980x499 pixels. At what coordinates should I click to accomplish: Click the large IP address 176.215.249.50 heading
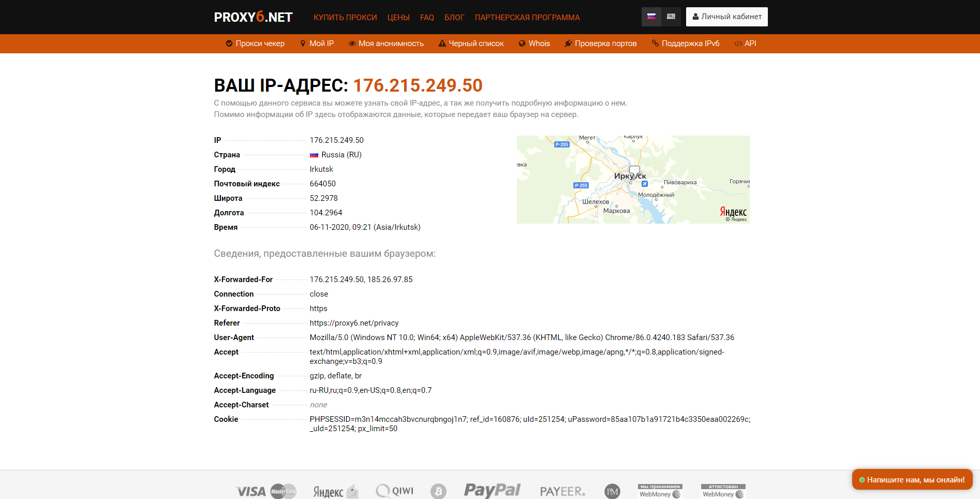pyautogui.click(x=418, y=85)
